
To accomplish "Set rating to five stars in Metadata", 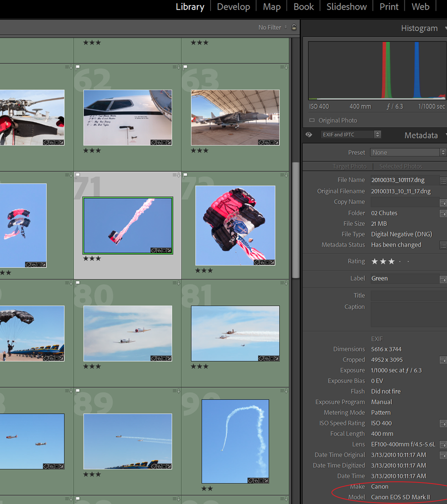I will [x=408, y=261].
